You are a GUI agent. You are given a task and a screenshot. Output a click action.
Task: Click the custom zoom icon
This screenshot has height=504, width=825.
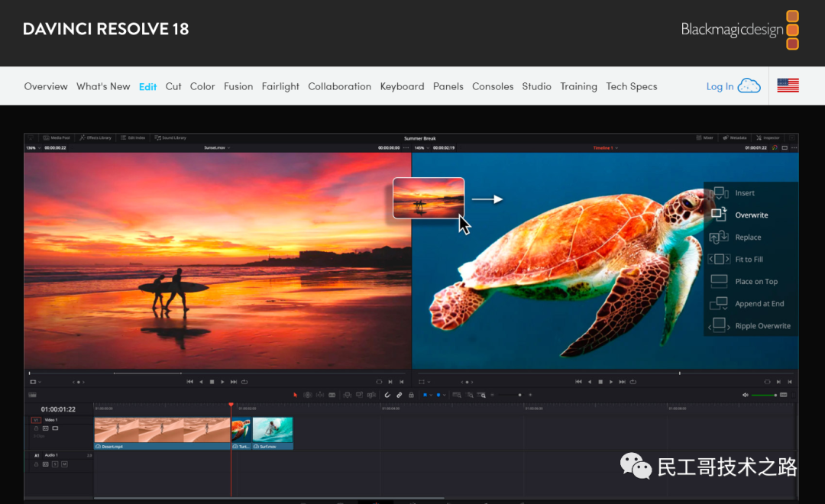[481, 395]
